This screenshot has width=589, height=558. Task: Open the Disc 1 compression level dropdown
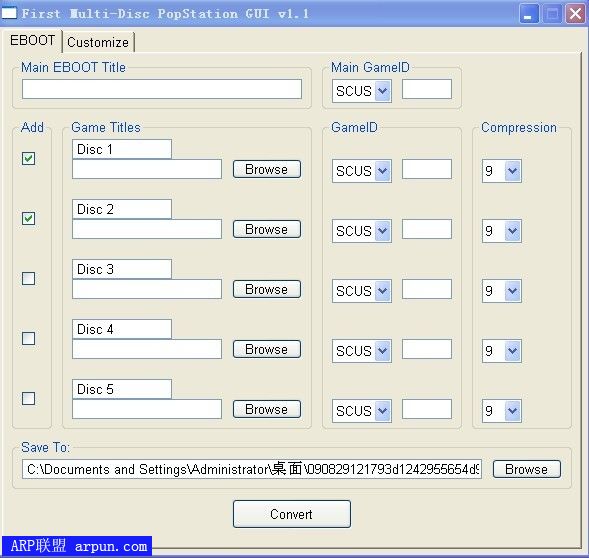click(501, 171)
